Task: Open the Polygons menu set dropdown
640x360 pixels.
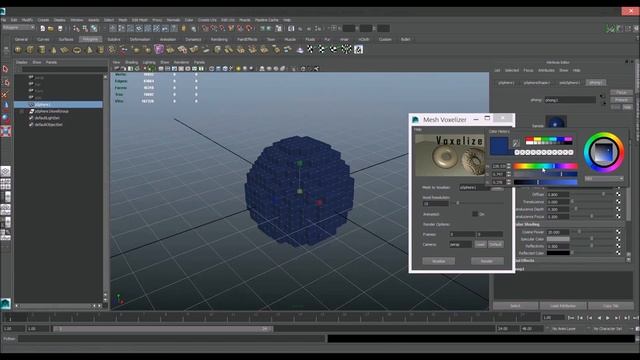Action: coord(18,28)
